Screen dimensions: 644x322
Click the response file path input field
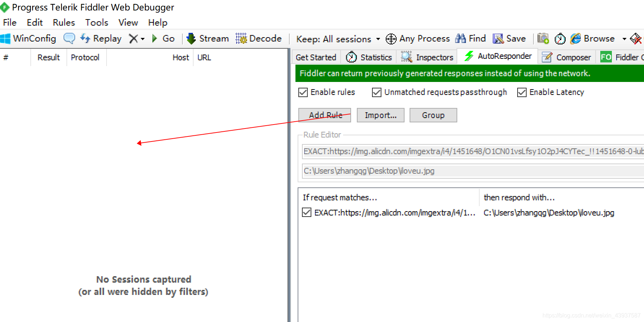pyautogui.click(x=473, y=171)
